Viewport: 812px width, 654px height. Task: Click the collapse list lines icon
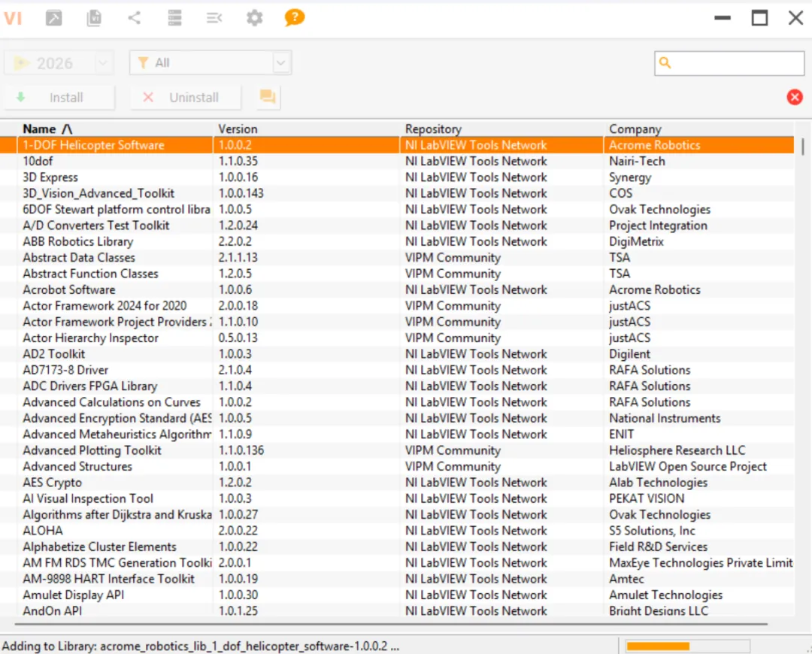214,18
